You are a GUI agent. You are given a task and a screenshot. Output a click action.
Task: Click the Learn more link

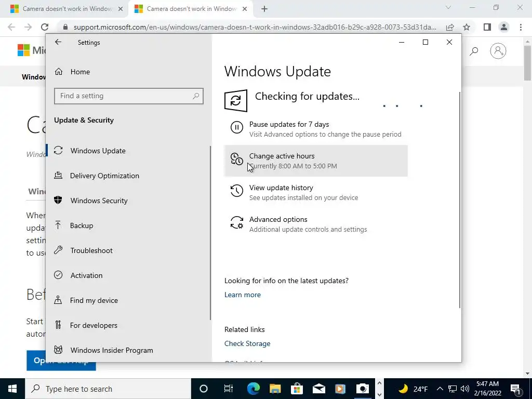pyautogui.click(x=242, y=295)
